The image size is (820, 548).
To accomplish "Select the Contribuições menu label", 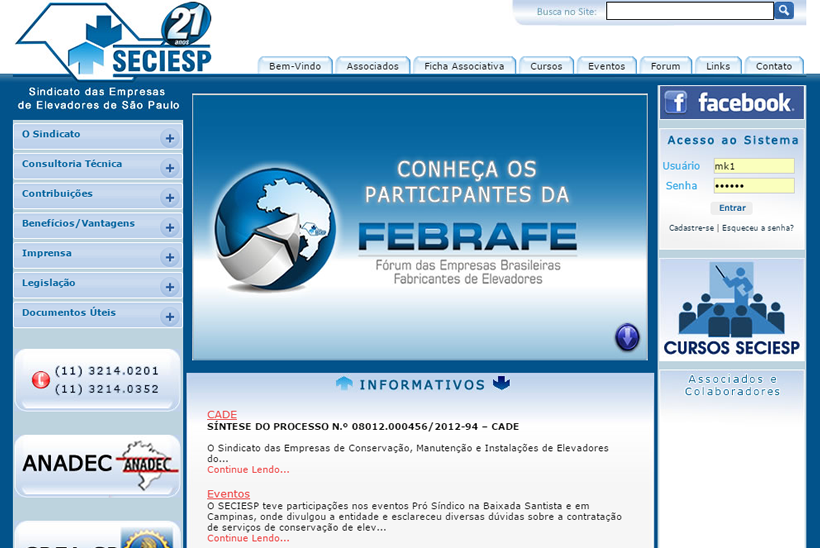I will [57, 193].
